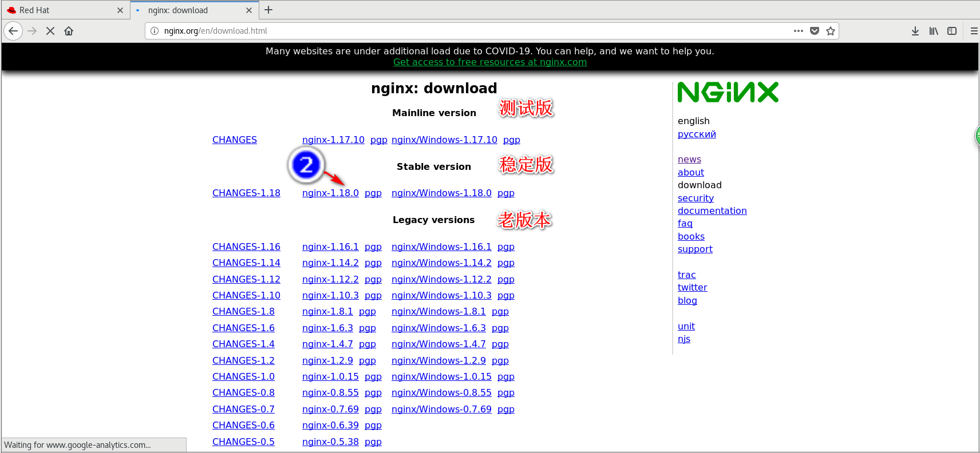Open nginx/Windows-1.14.2 link

[441, 263]
